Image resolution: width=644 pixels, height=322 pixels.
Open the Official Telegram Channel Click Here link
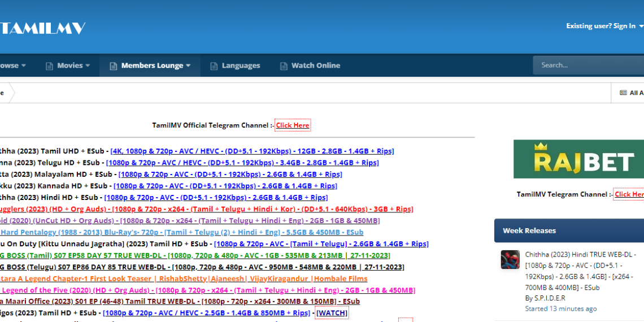[x=293, y=125]
